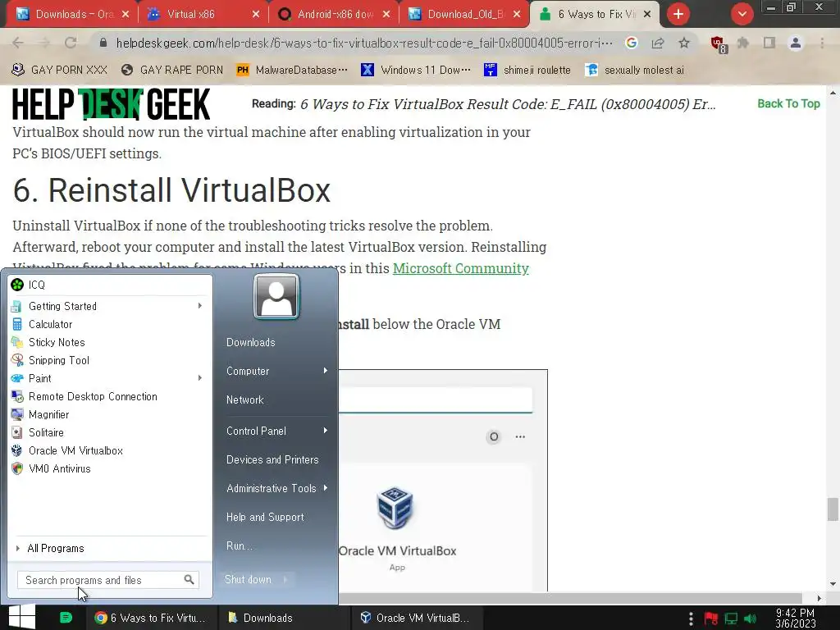This screenshot has width=840, height=630.
Task: Click the green taskbar chat icon
Action: 66,618
